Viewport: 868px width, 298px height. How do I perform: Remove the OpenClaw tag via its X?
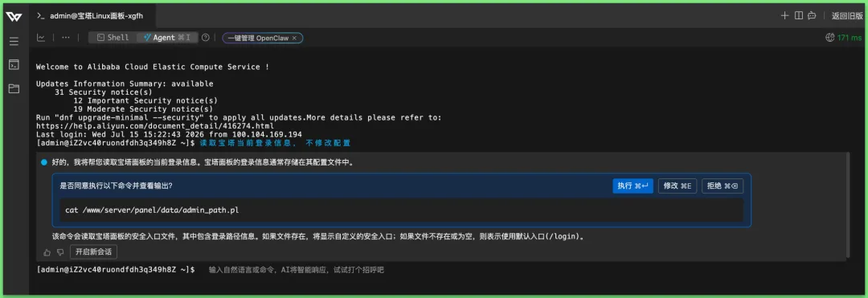294,38
